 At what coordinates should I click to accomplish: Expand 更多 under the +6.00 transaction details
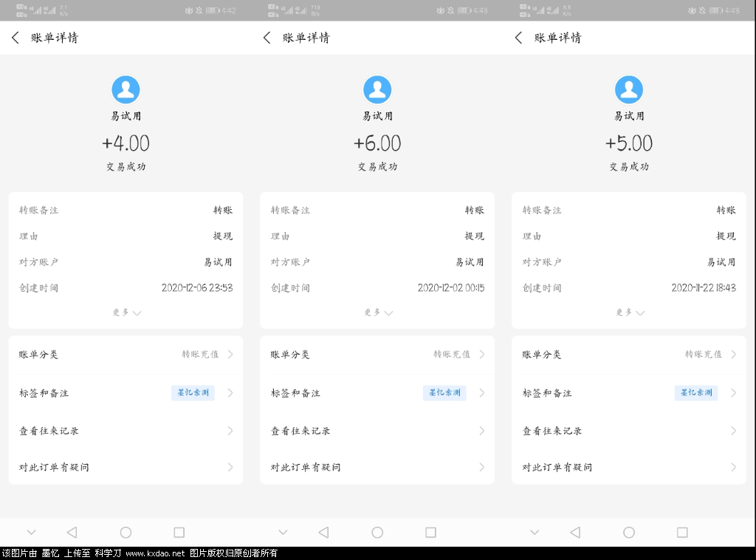click(x=377, y=313)
